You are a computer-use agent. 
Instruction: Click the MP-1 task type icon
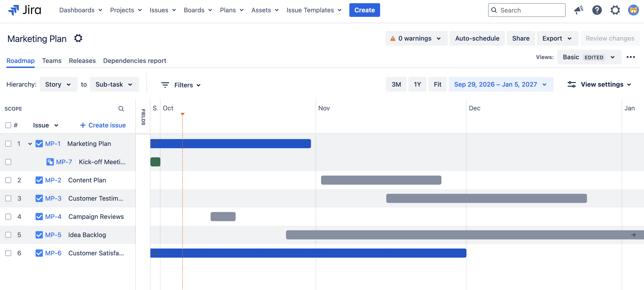pyautogui.click(x=39, y=144)
